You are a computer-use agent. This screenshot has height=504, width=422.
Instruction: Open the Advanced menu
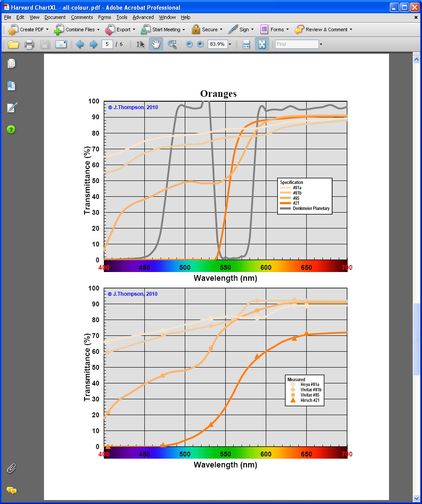pyautogui.click(x=143, y=17)
